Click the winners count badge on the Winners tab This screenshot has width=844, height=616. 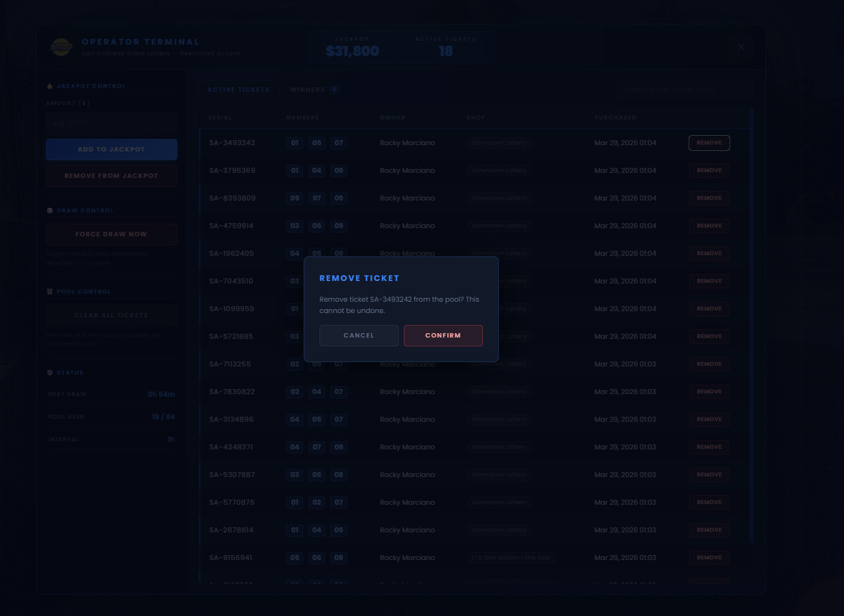[x=335, y=90]
